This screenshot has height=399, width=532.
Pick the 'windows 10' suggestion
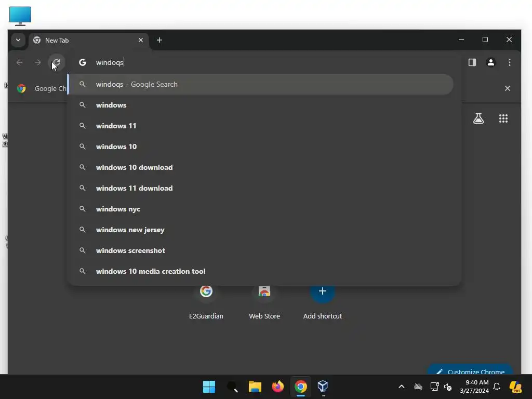click(x=261, y=147)
